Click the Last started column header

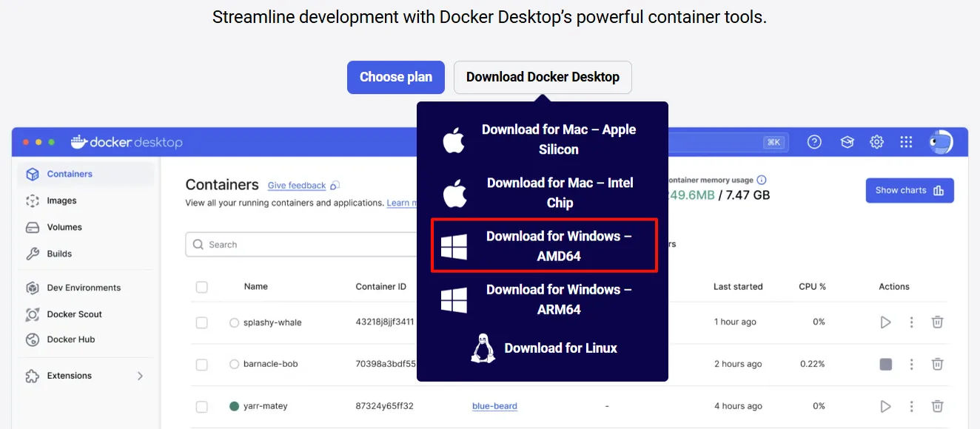(x=738, y=286)
